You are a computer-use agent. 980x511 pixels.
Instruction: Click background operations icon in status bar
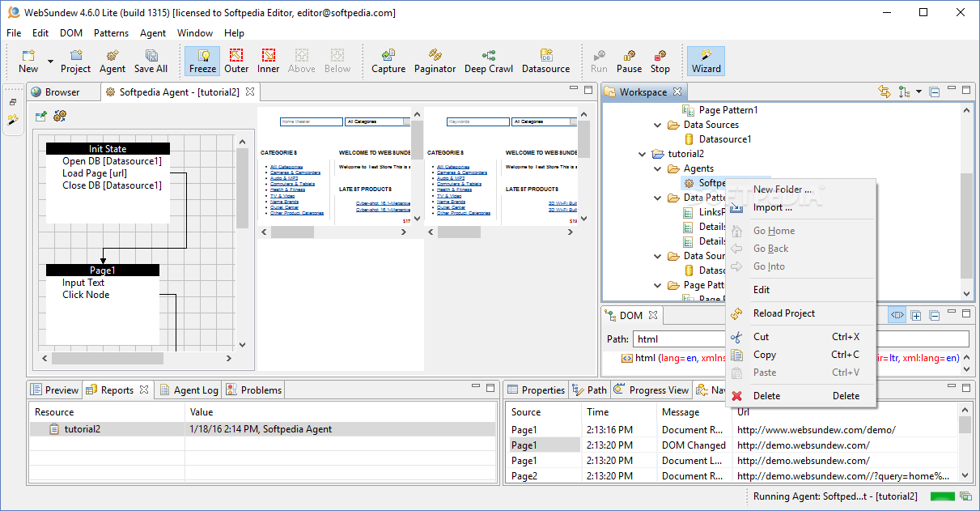[965, 496]
